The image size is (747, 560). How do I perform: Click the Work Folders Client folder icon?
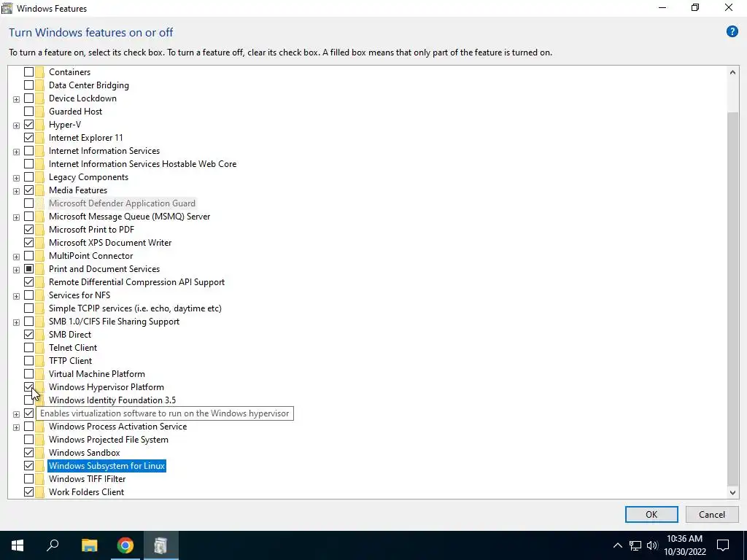click(x=39, y=492)
